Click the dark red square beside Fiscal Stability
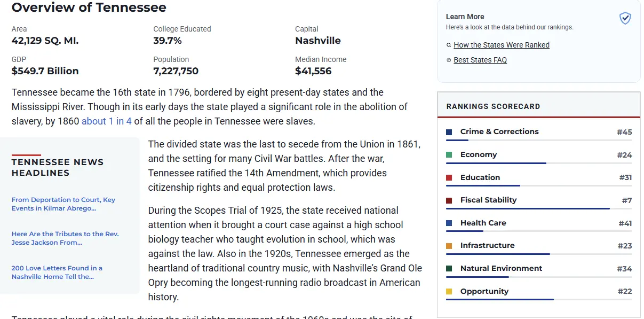This screenshot has width=644, height=319. pyautogui.click(x=449, y=200)
